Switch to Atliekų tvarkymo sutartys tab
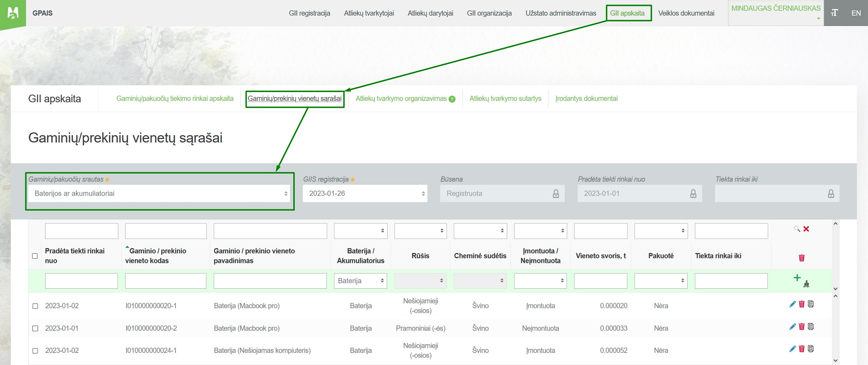This screenshot has width=868, height=365. [x=505, y=99]
